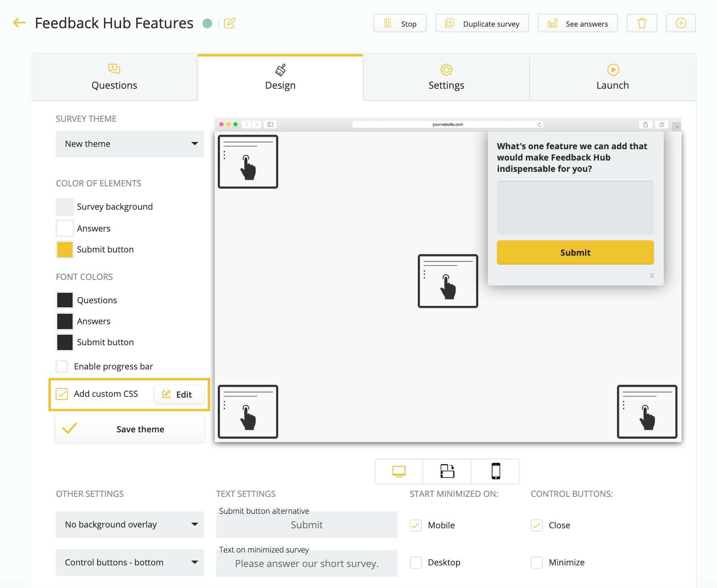
Task: Click the yourwebsite.com address bar
Action: 448,125
